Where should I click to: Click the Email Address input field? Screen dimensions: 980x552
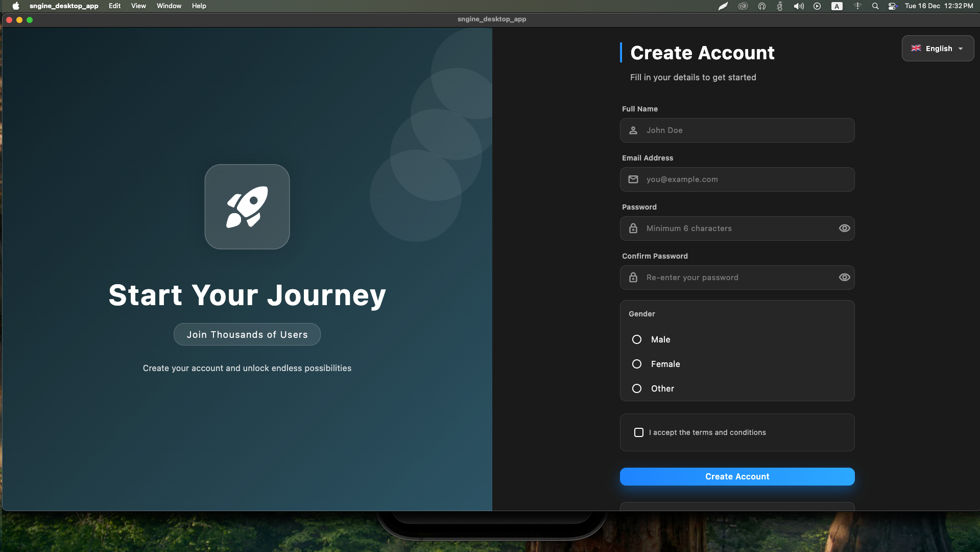[737, 179]
